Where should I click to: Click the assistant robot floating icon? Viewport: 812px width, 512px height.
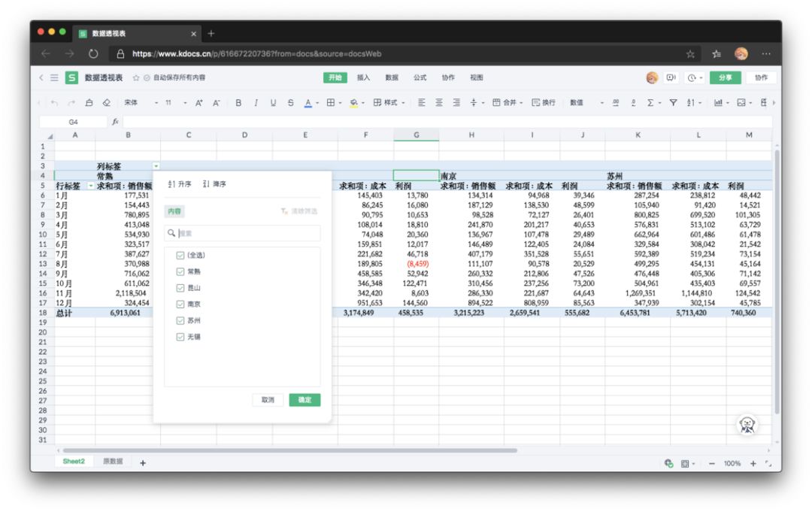[747, 425]
